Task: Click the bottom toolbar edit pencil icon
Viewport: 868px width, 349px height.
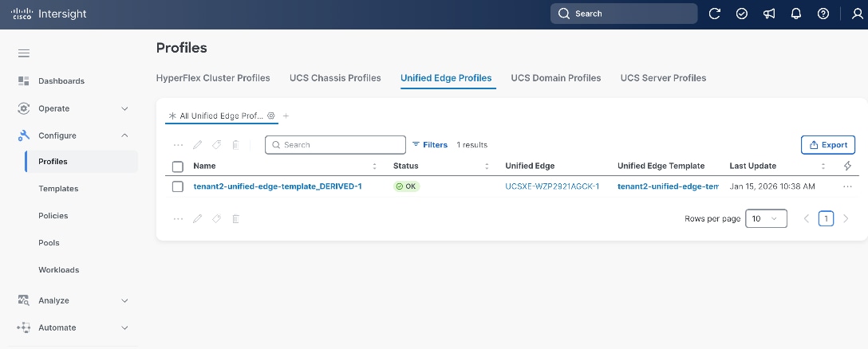Action: (197, 219)
